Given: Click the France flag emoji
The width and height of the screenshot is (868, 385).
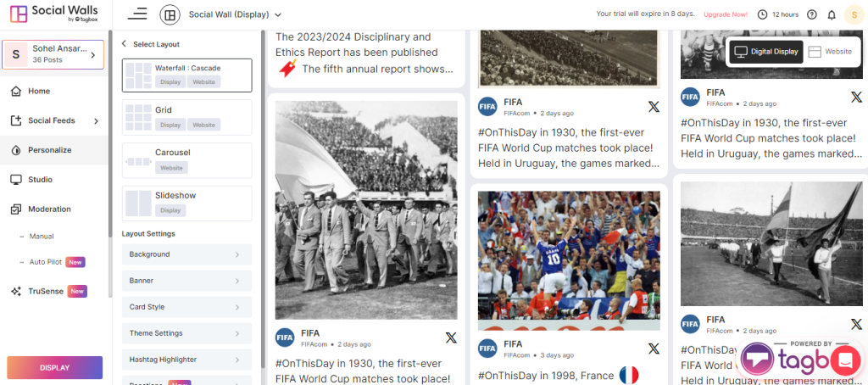Looking at the screenshot, I should coord(628,375).
